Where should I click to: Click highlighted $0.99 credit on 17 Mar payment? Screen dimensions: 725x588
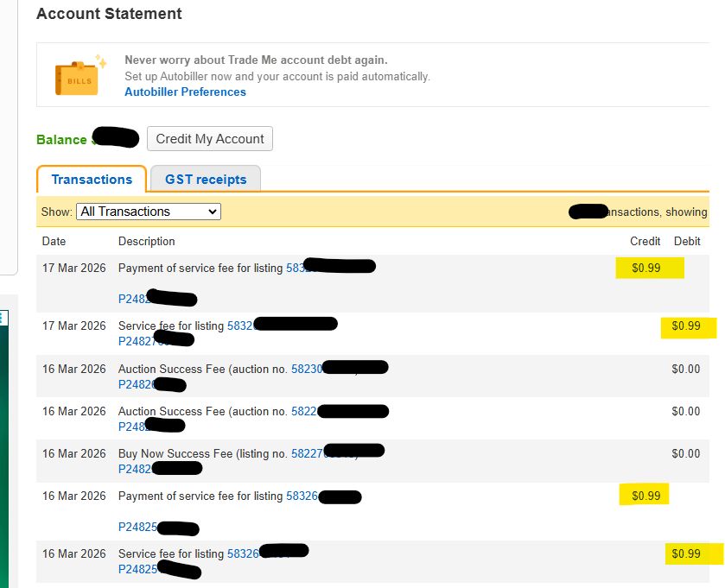pyautogui.click(x=646, y=269)
